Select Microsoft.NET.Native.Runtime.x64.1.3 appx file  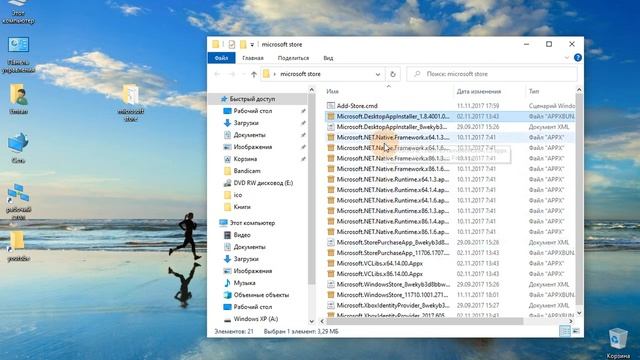point(393,179)
